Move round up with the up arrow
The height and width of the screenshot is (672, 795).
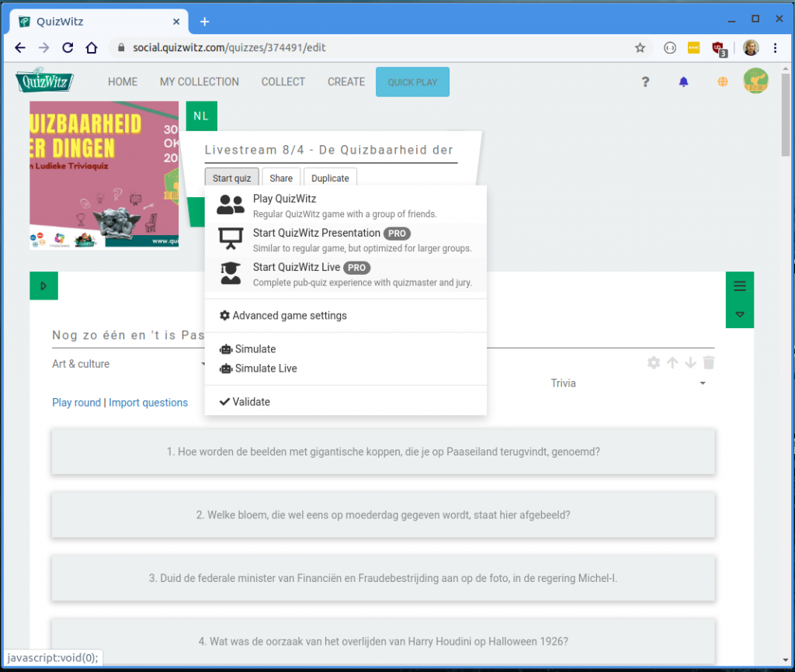coord(672,362)
